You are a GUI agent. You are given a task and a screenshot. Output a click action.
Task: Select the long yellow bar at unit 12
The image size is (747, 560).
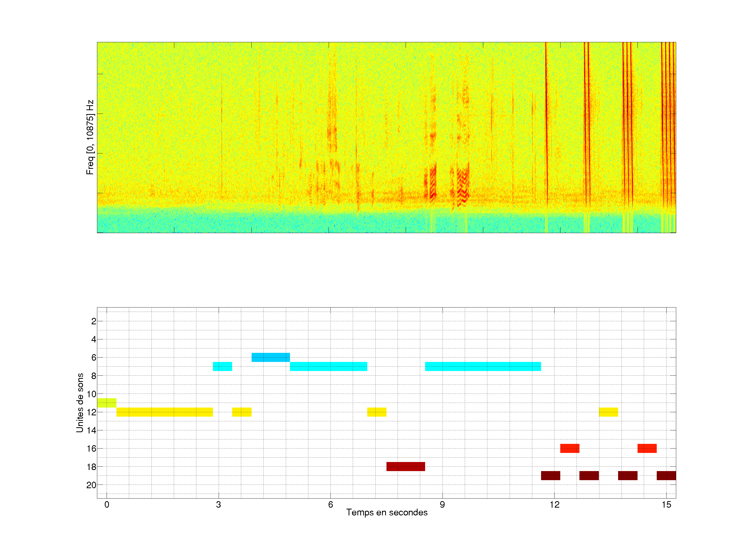pos(164,412)
